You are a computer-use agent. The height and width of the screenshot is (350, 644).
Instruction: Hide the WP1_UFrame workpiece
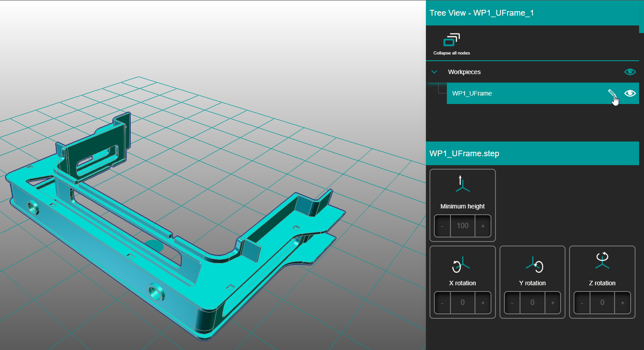630,93
